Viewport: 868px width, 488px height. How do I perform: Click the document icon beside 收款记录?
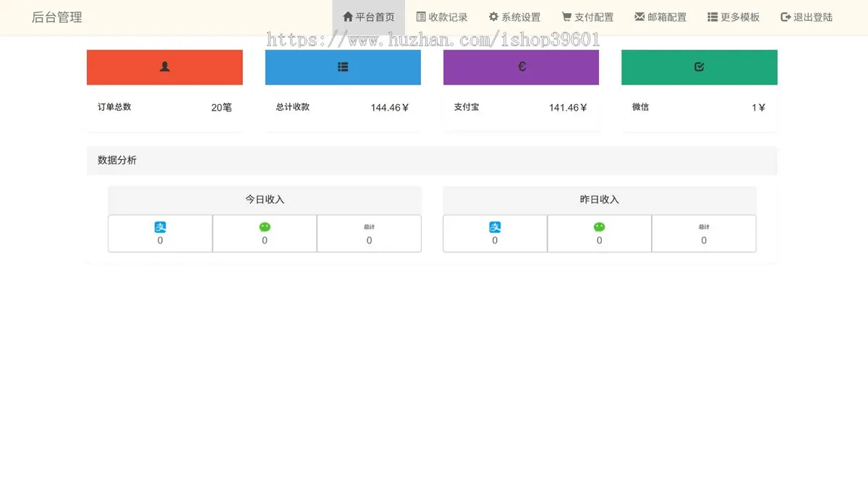421,17
